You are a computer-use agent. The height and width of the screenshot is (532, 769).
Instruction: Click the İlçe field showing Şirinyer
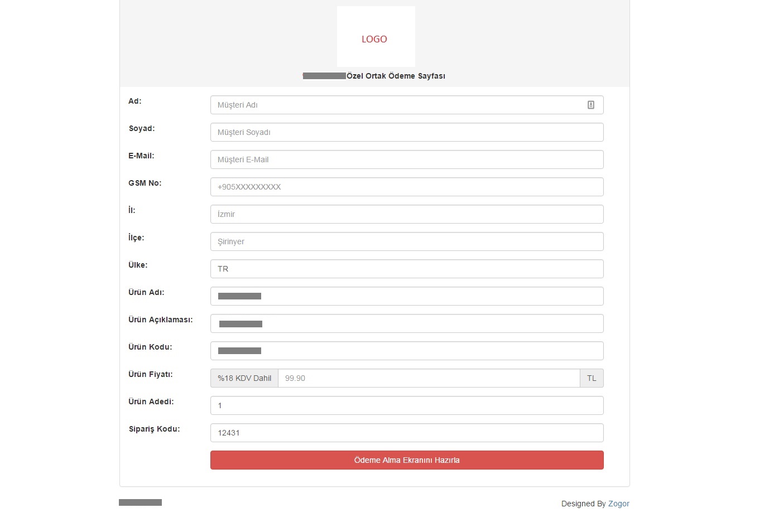406,241
